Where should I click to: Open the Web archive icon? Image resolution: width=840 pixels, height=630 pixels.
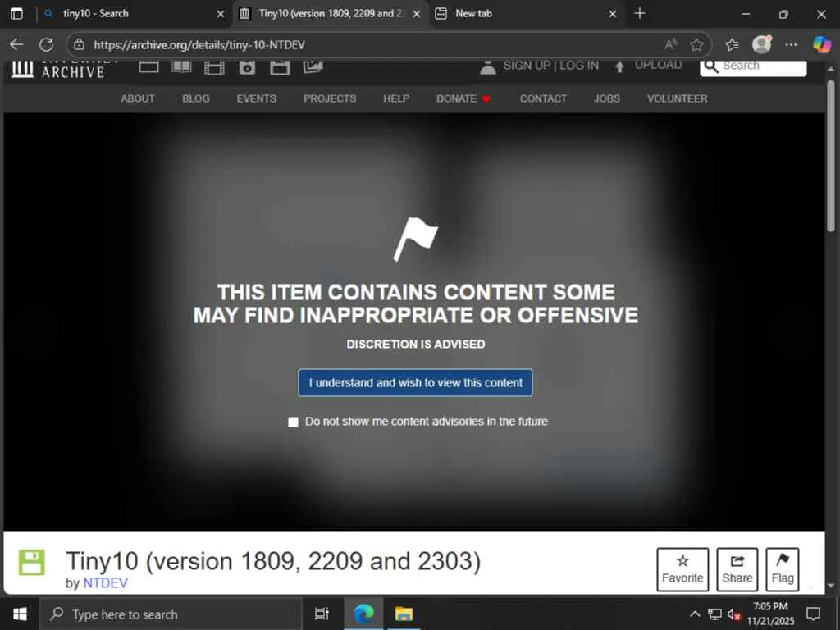click(148, 67)
